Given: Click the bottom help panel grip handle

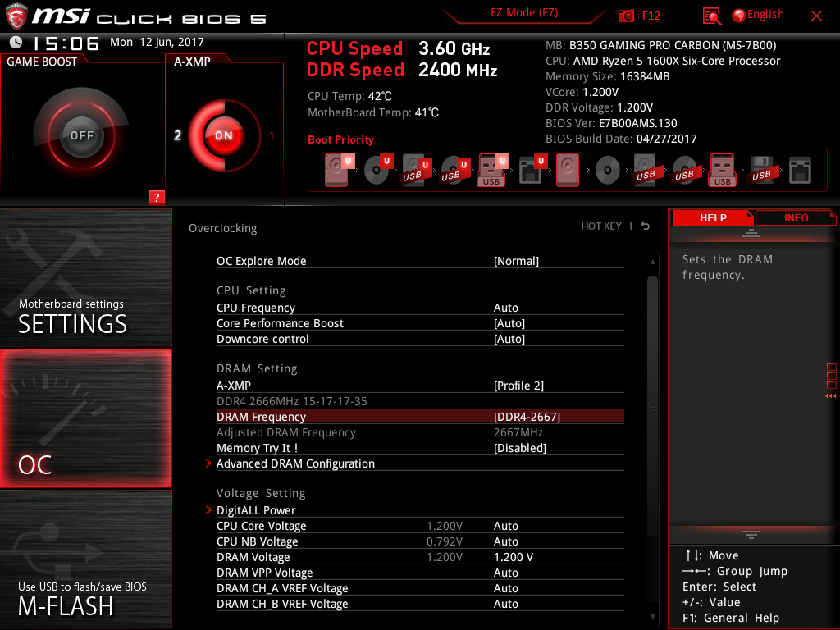Looking at the screenshot, I should [751, 534].
